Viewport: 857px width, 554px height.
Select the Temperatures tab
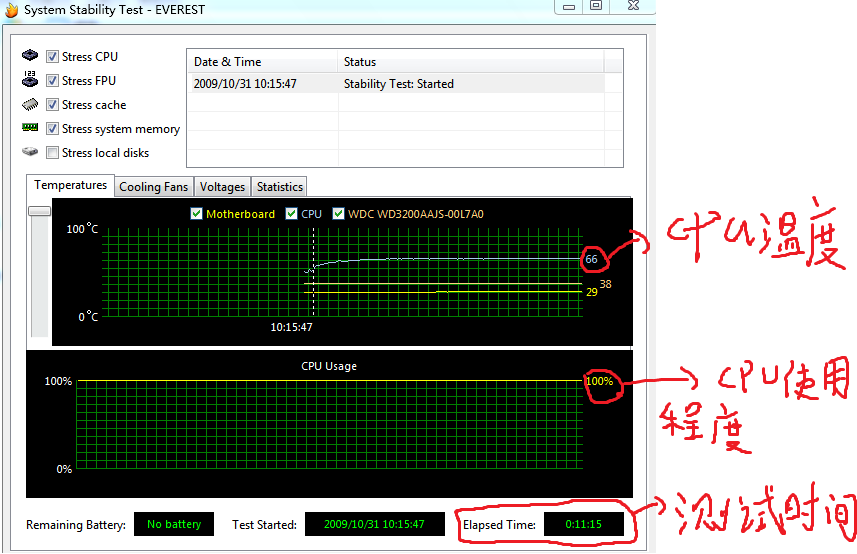(71, 185)
